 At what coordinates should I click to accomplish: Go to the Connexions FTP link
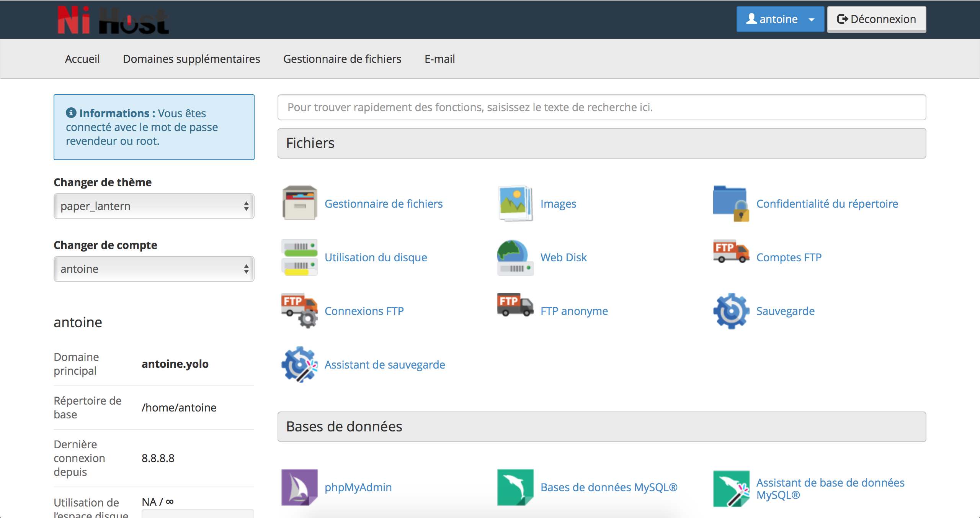coord(364,311)
